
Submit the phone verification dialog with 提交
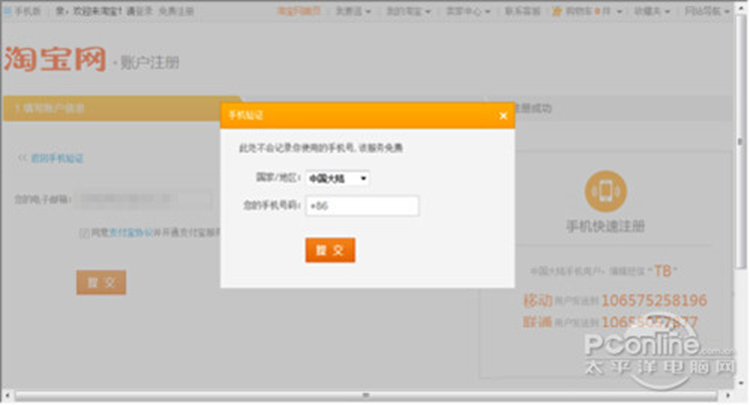[330, 250]
